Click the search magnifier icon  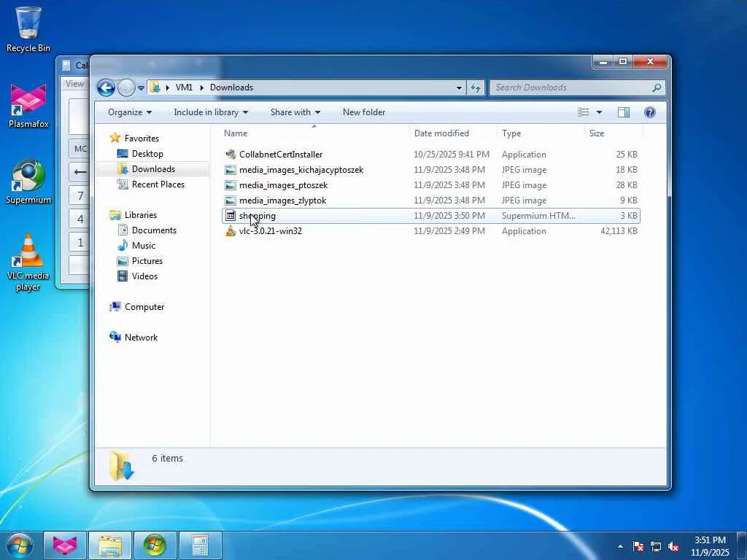point(657,87)
